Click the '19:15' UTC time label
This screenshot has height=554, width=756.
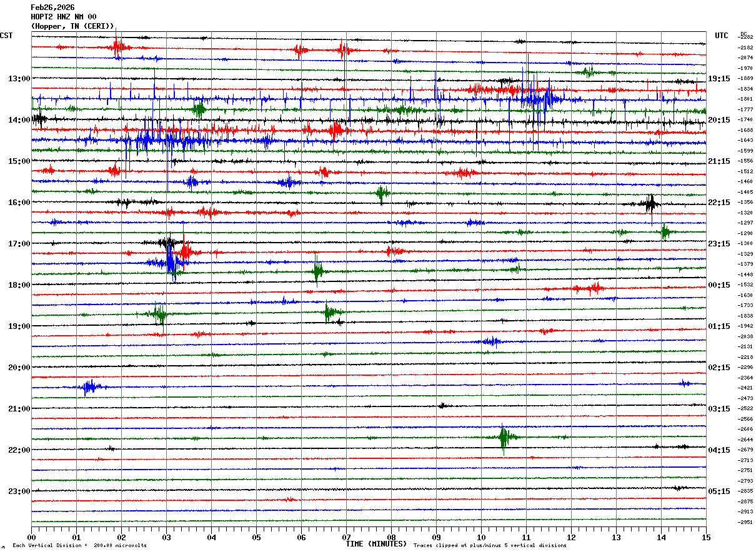click(x=719, y=79)
